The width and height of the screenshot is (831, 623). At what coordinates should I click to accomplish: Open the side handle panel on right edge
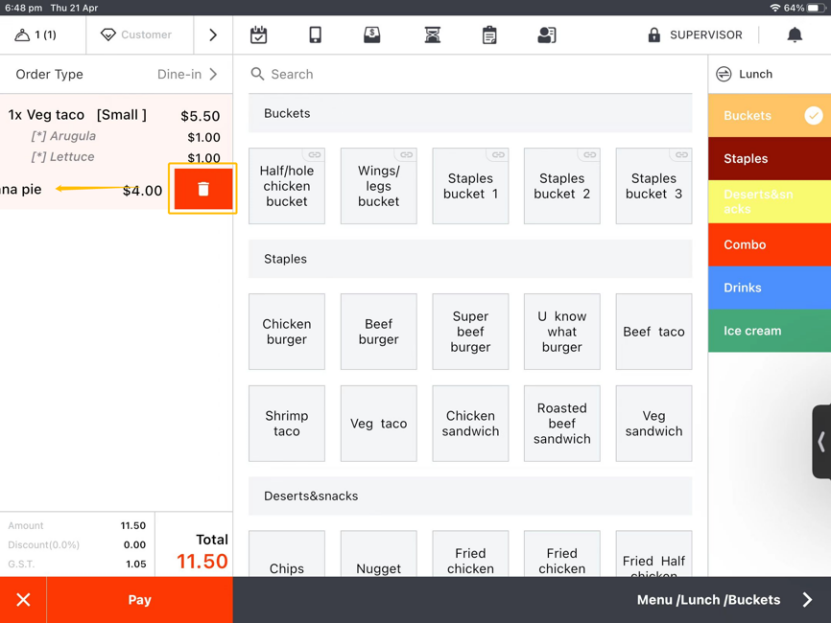(821, 441)
